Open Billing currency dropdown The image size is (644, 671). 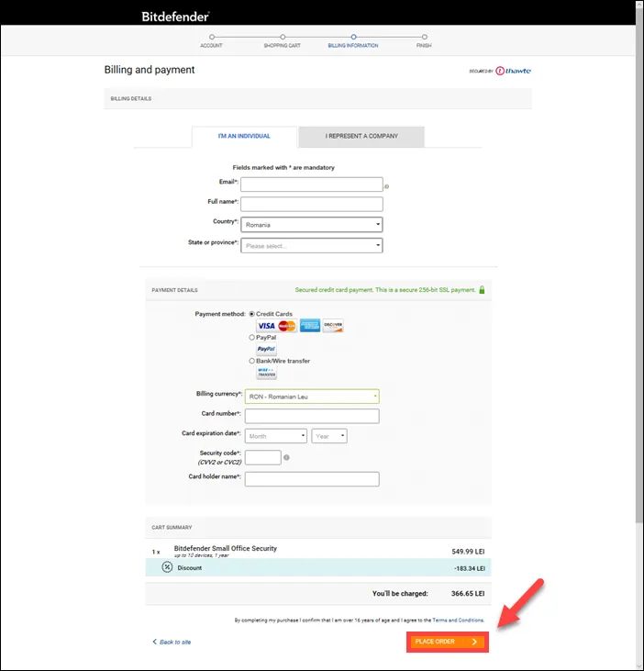[312, 397]
